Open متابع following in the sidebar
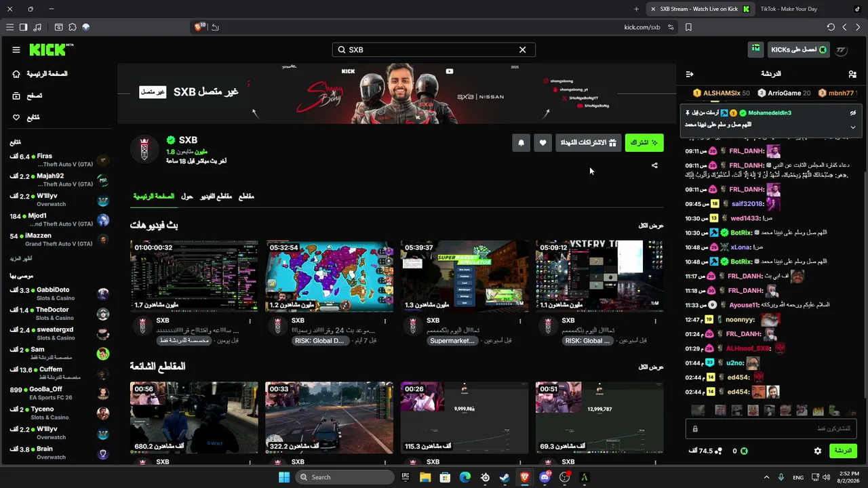The height and width of the screenshot is (488, 868). [26, 118]
